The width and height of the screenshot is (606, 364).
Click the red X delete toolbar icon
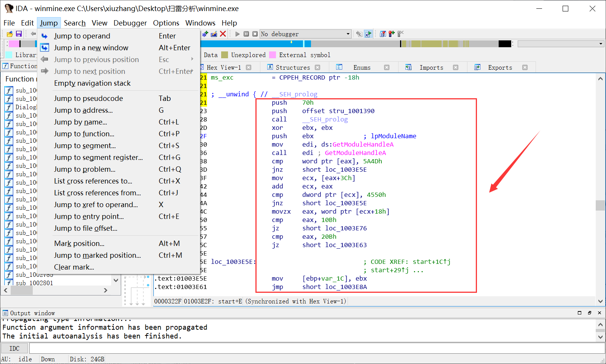coord(223,34)
